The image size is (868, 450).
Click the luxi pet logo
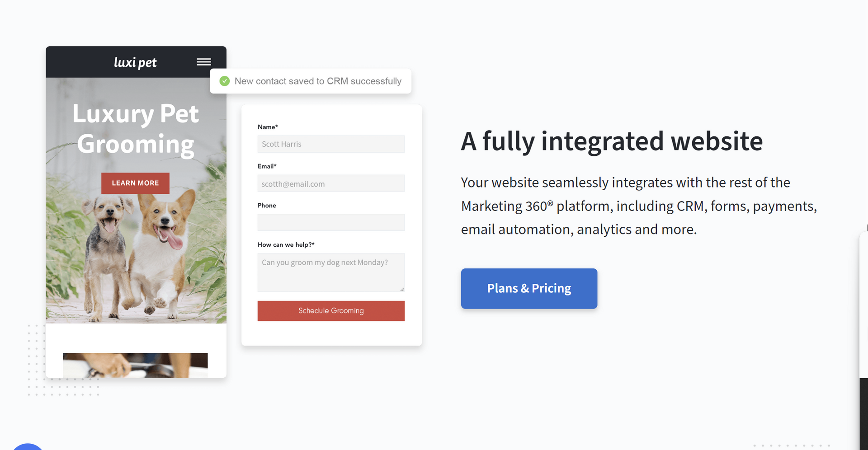[x=135, y=62]
